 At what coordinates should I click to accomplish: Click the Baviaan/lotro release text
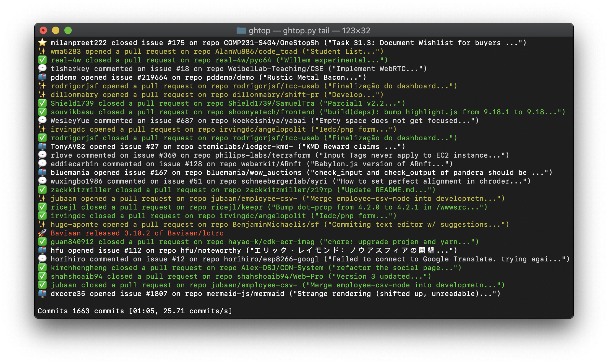[195, 233]
